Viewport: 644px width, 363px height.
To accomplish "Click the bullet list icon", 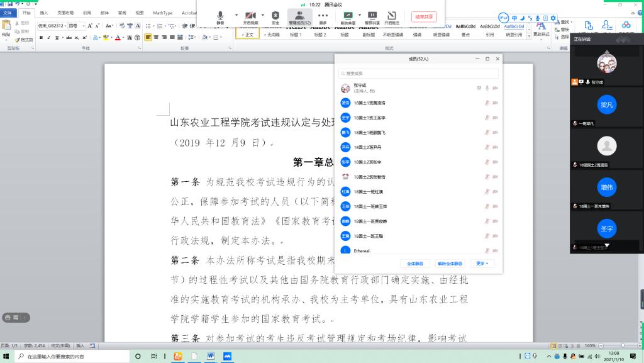I will coord(149,25).
